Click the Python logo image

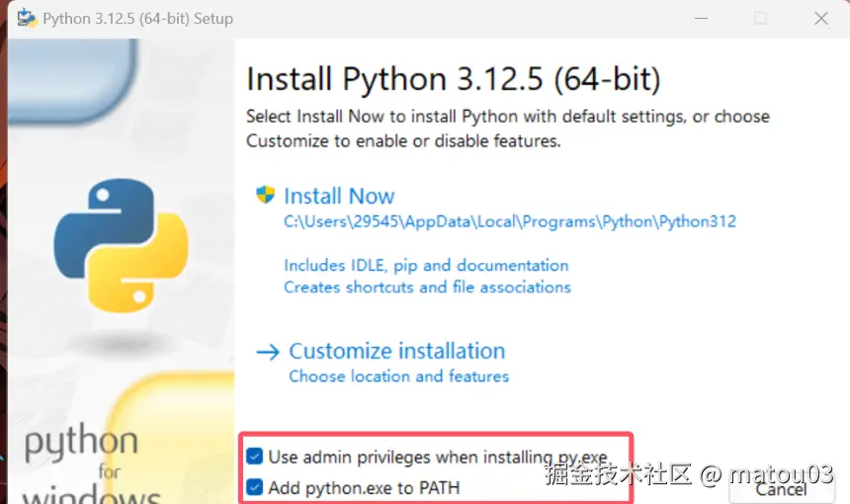pos(122,245)
